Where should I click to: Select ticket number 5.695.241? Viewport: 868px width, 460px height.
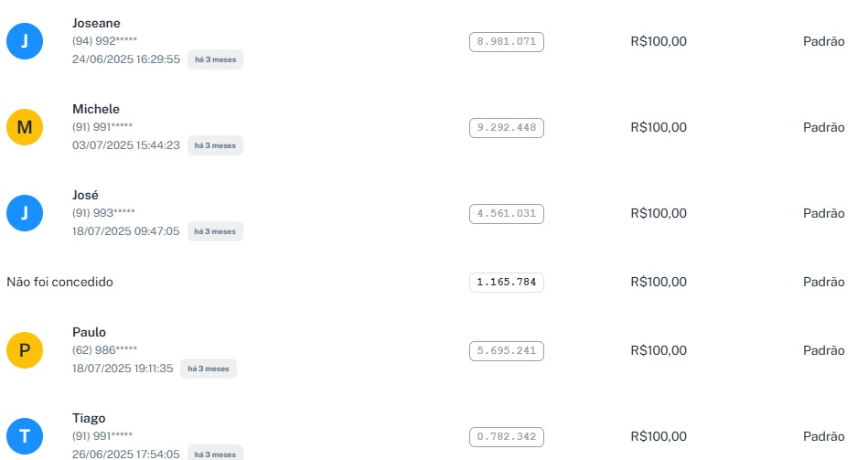point(507,350)
